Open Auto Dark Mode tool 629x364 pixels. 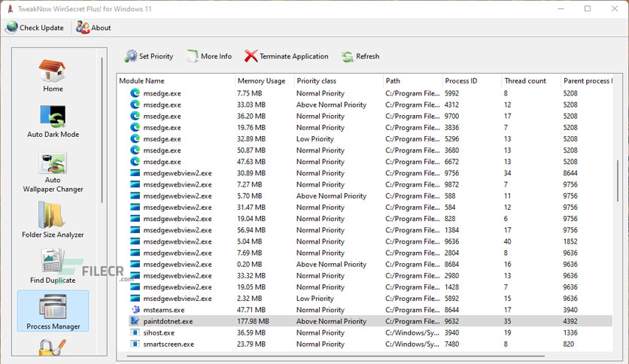(x=53, y=122)
